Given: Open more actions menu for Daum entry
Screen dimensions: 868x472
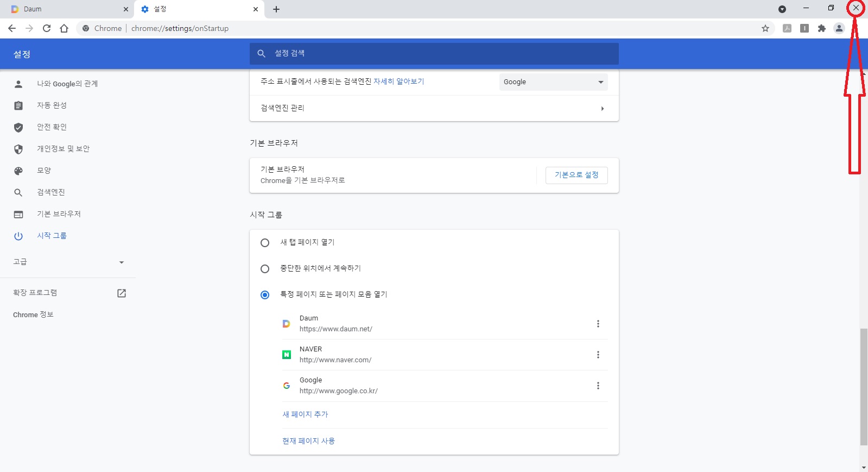Looking at the screenshot, I should tap(598, 324).
